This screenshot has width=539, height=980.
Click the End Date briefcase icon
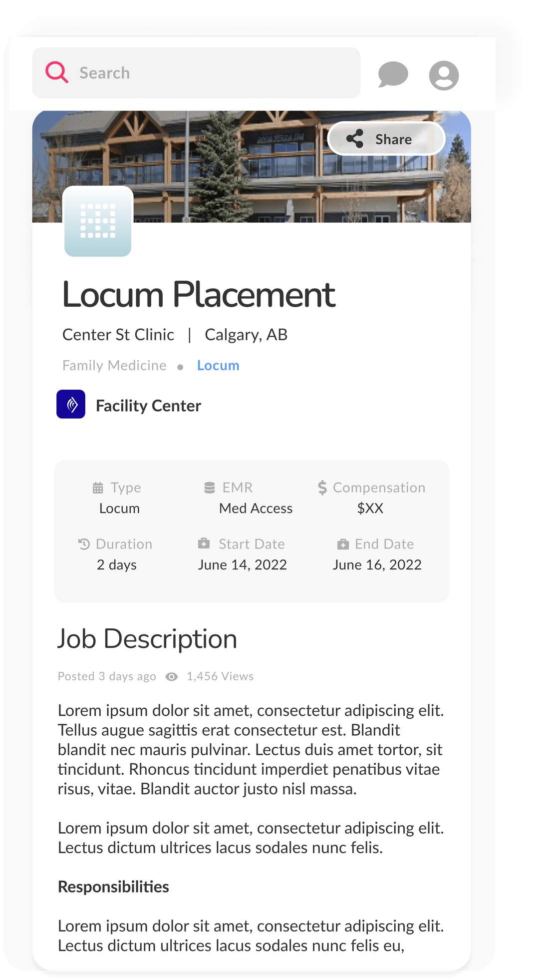click(x=343, y=544)
